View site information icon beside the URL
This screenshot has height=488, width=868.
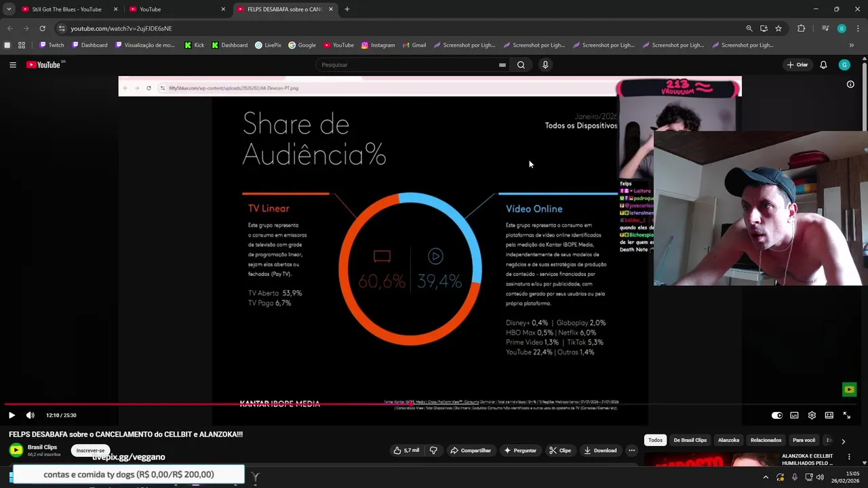62,28
